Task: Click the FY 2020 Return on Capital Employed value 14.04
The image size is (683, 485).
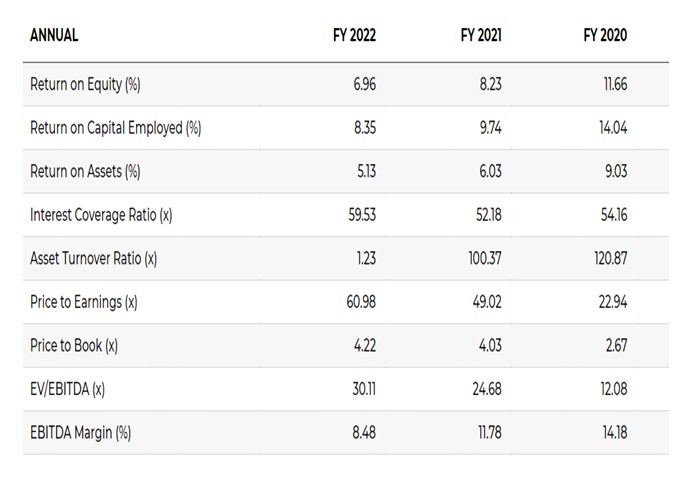Action: [x=612, y=128]
